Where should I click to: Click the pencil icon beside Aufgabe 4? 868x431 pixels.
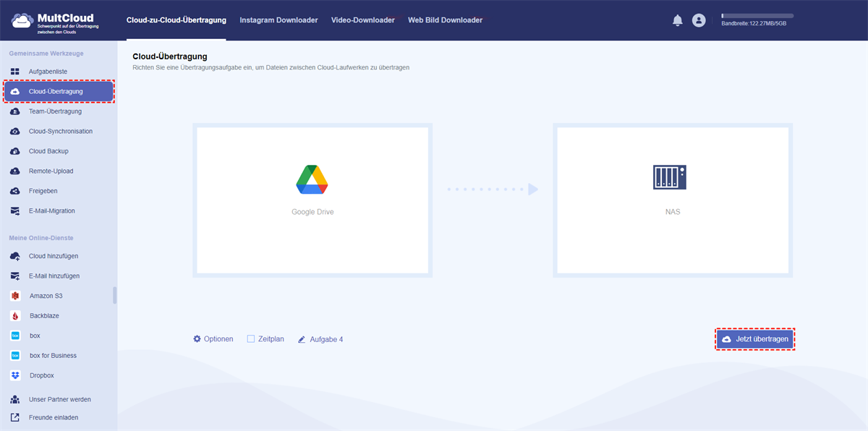pos(302,339)
